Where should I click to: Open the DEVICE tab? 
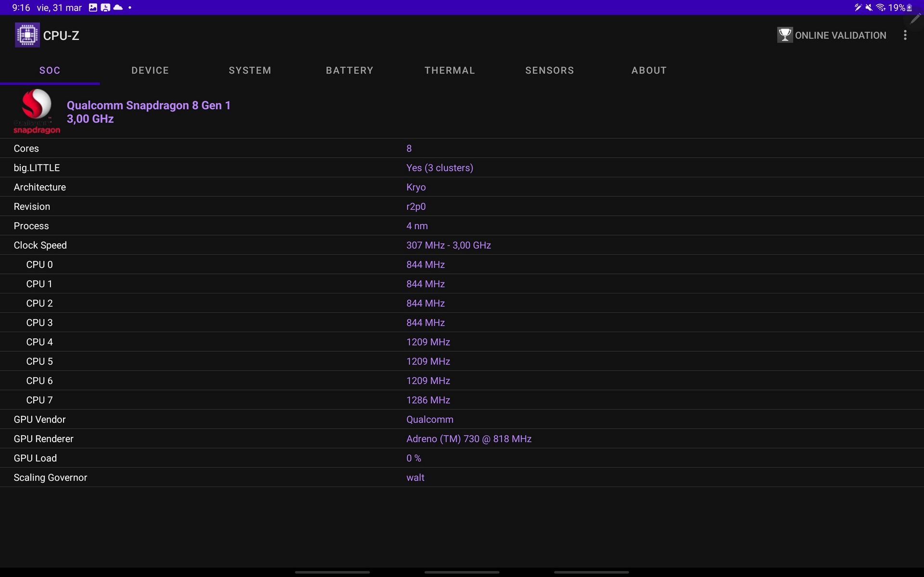pyautogui.click(x=150, y=70)
